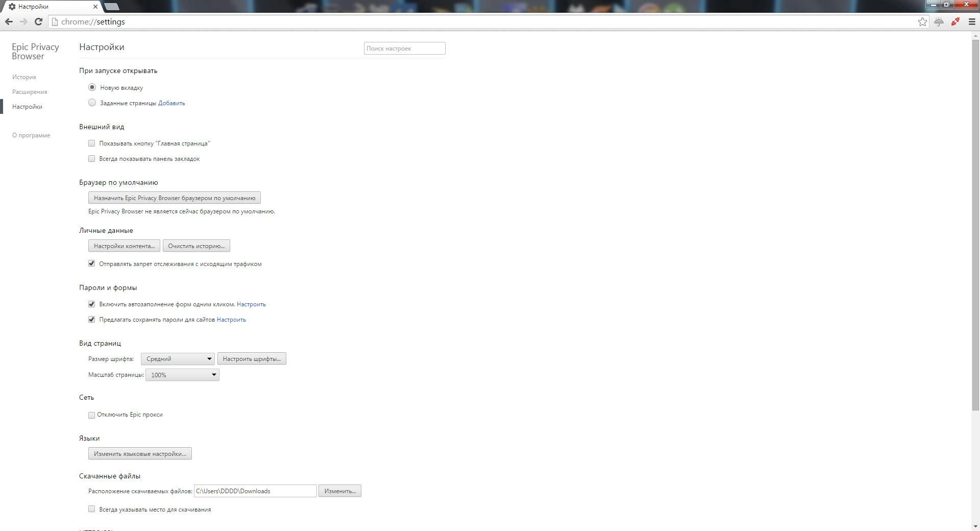Viewport: 980px width, 531px height.
Task: Open История in the sidebar
Action: [24, 77]
